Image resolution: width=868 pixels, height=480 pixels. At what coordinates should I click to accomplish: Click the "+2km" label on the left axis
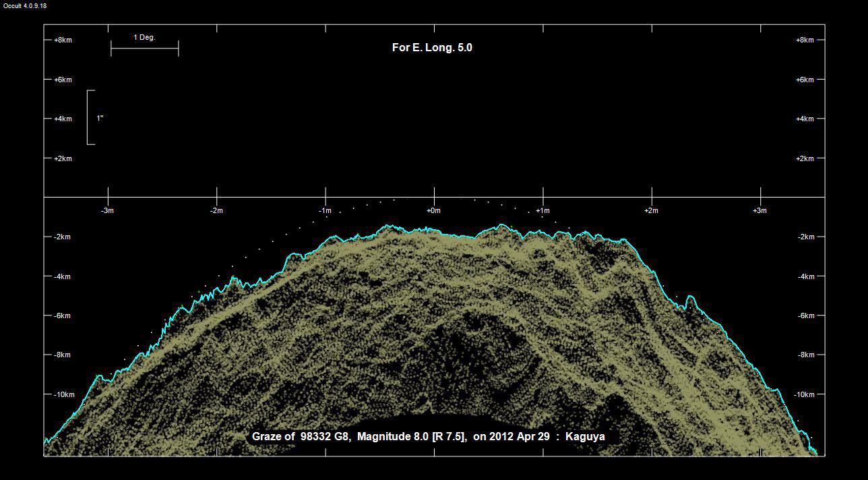pyautogui.click(x=63, y=158)
